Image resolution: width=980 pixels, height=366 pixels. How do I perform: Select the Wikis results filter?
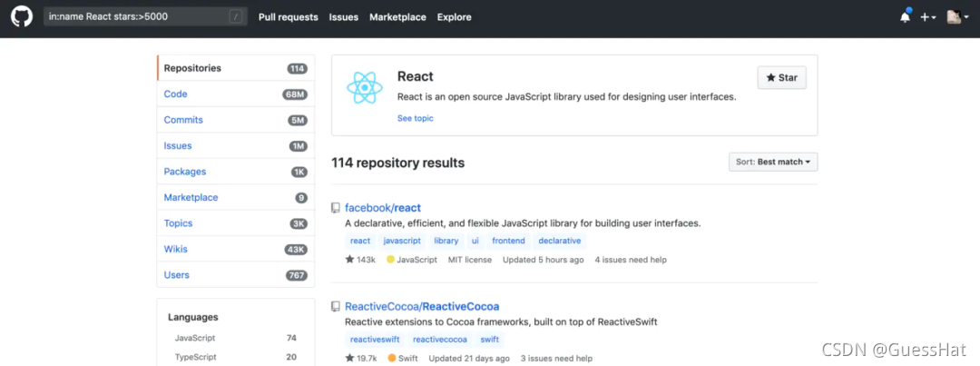236,249
